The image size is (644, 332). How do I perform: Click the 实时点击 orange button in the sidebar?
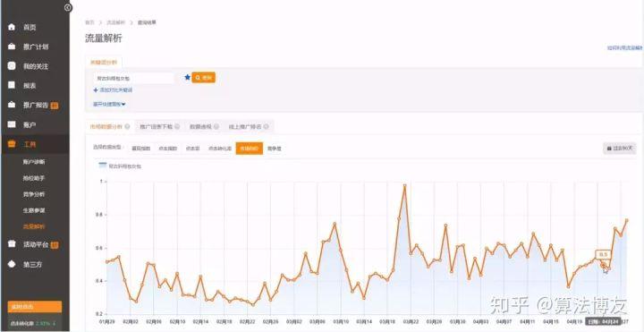coord(35,307)
